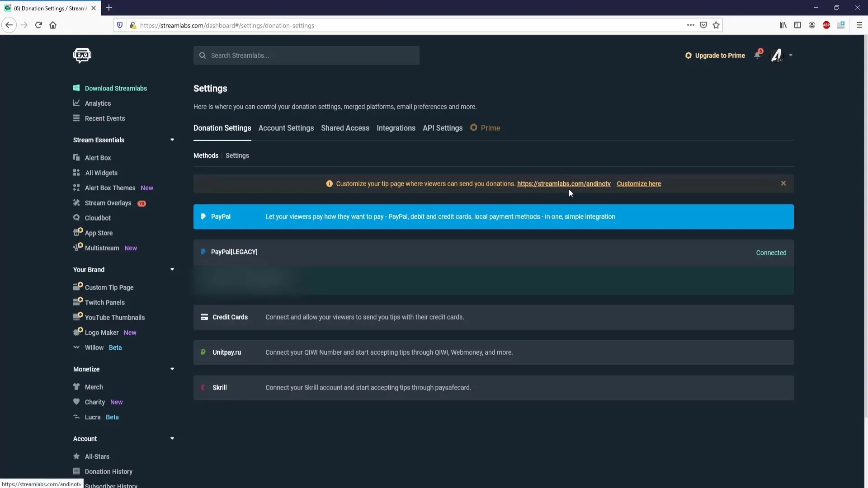Open the account dropdown arrow beside avatar
Image resolution: width=868 pixels, height=488 pixels.
point(791,55)
